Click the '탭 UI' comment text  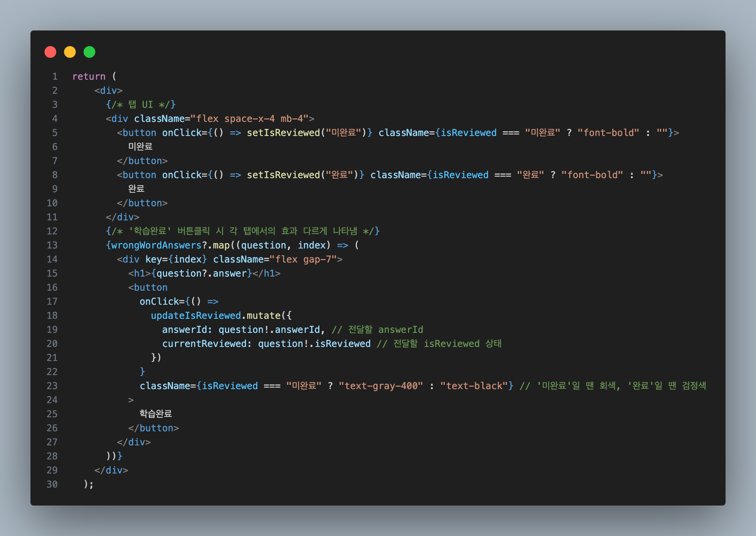click(x=141, y=105)
